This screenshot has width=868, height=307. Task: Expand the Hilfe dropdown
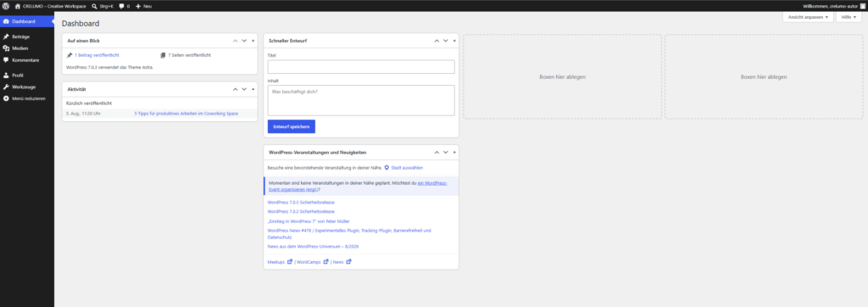(x=849, y=17)
